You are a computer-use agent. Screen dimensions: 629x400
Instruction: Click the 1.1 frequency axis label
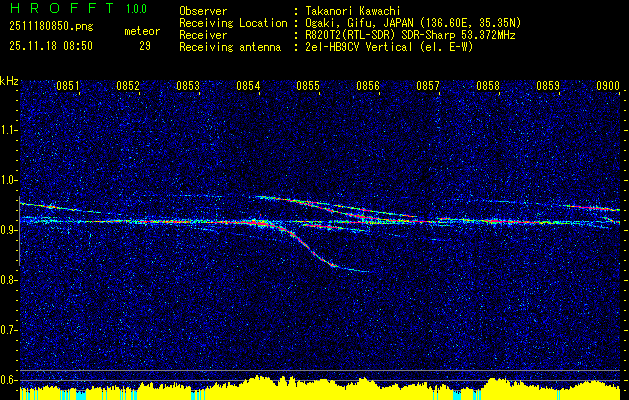[9, 130]
